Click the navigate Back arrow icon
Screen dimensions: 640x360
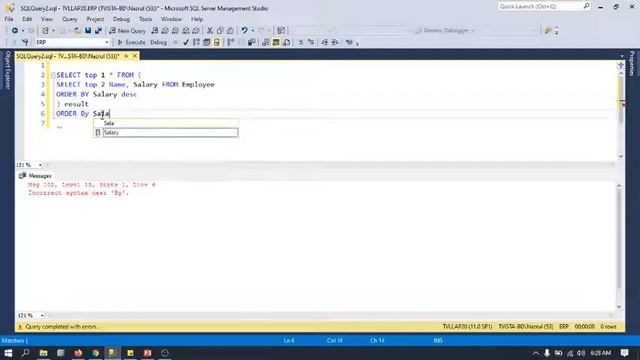coord(15,31)
